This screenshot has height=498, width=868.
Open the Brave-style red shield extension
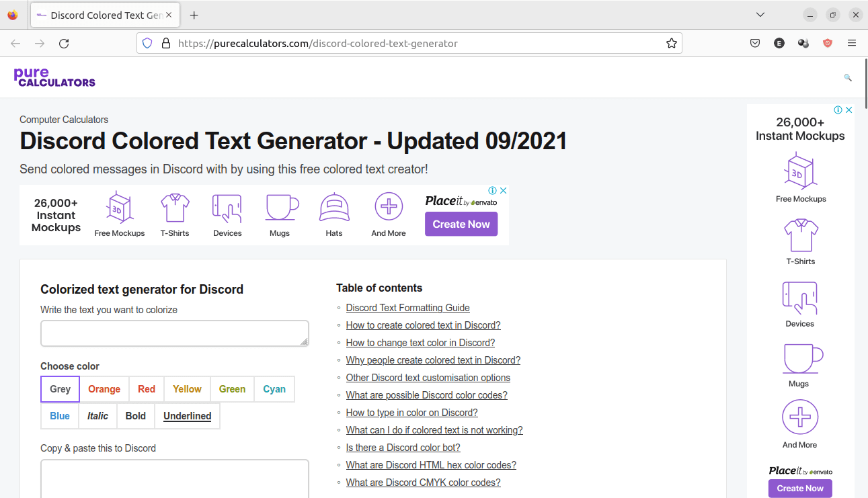828,43
